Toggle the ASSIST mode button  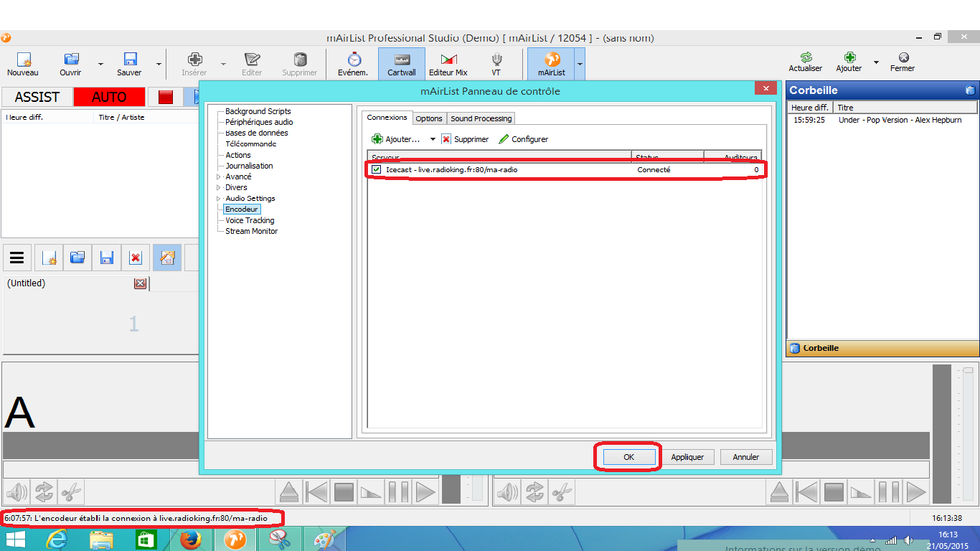37,97
